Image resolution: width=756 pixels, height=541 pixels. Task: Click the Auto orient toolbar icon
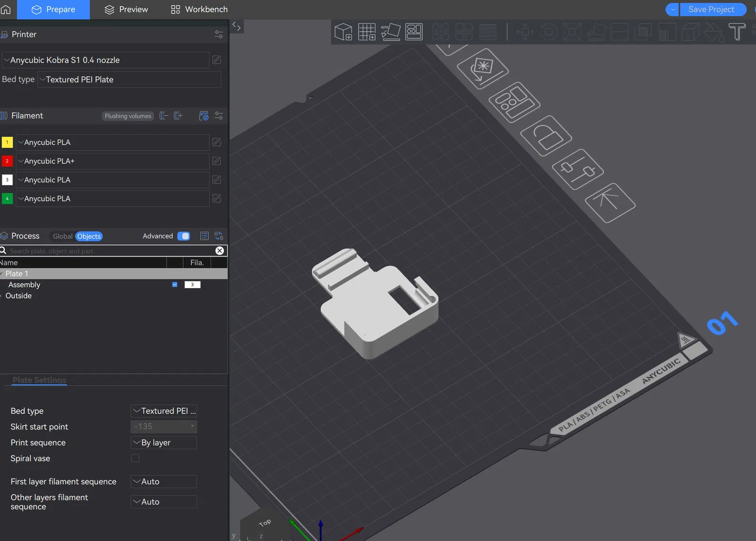click(390, 32)
